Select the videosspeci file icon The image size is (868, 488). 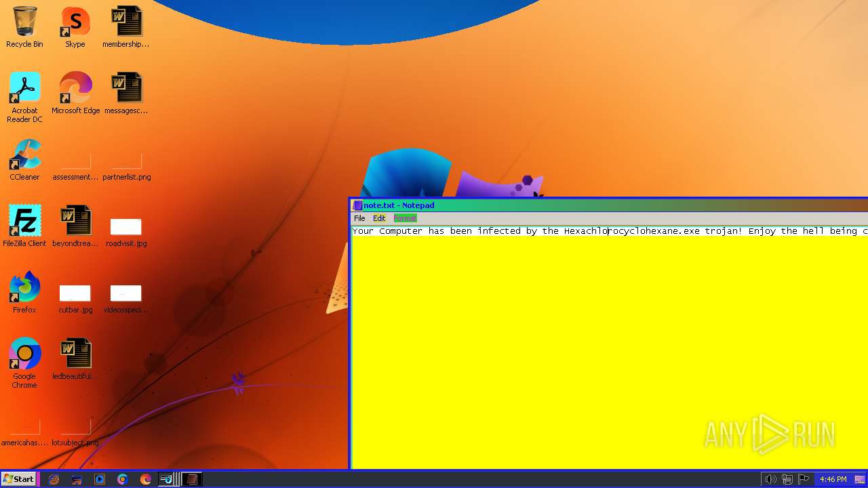pos(126,298)
